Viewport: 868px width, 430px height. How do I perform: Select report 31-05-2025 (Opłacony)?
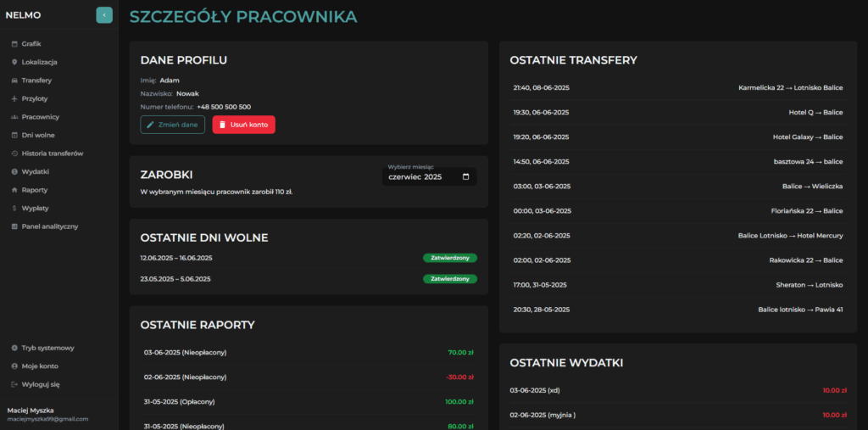click(x=309, y=402)
